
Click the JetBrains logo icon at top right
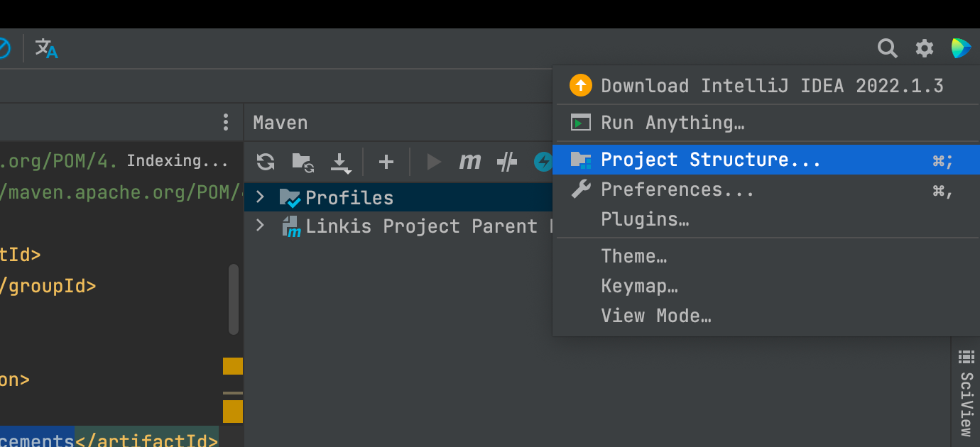[961, 48]
